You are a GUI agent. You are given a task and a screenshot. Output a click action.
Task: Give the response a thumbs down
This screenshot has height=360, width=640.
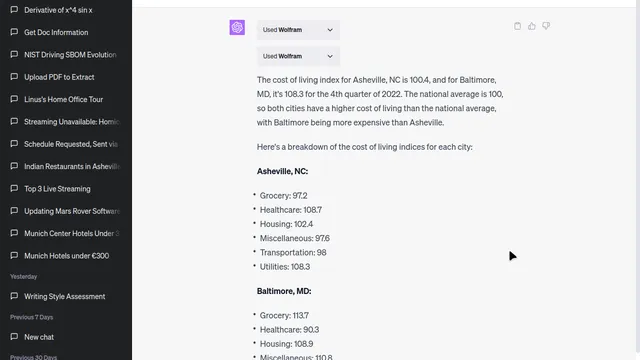tap(546, 26)
